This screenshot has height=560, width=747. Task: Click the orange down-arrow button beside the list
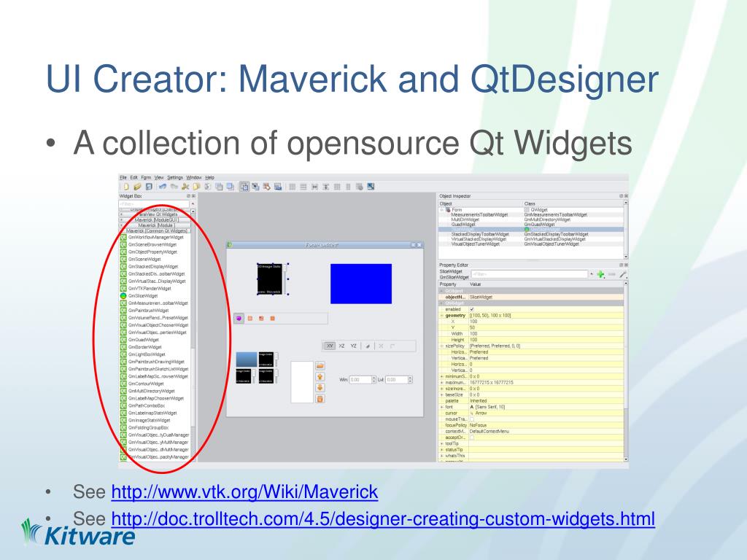pos(320,388)
